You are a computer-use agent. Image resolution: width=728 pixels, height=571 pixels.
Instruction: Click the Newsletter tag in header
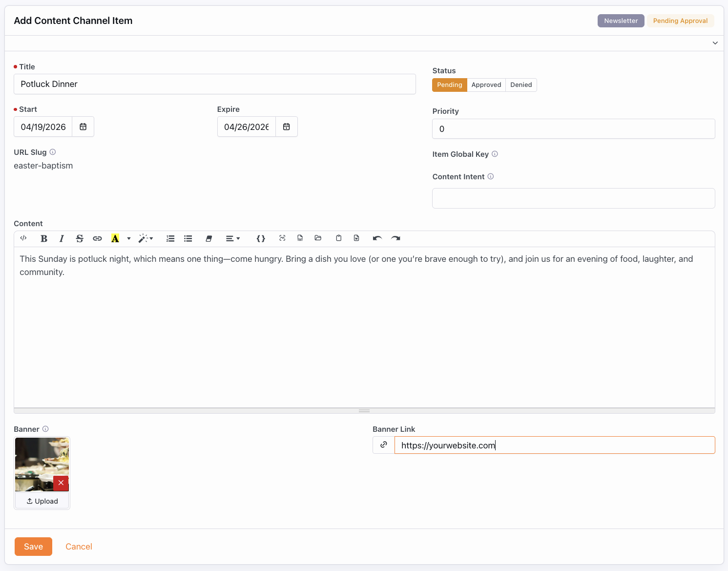[x=621, y=21]
